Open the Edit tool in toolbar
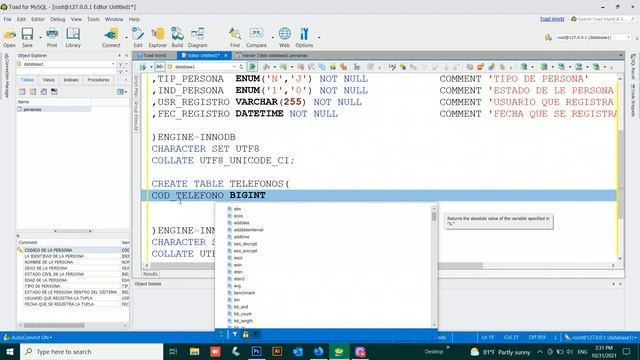Screen dimensions: 640x360 [x=138, y=38]
